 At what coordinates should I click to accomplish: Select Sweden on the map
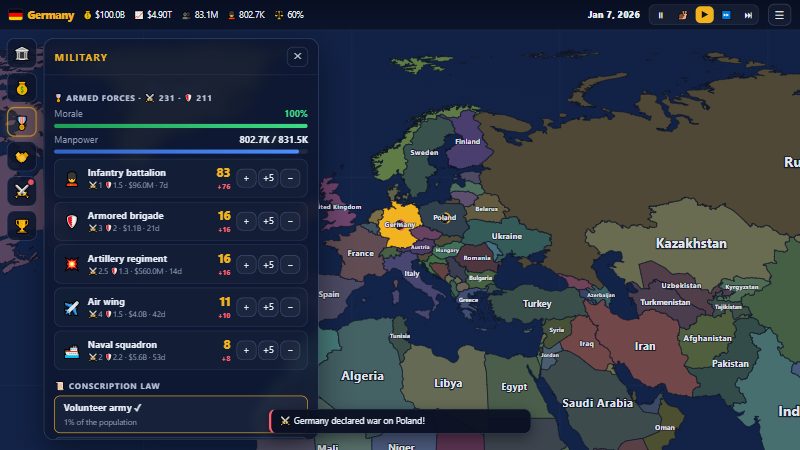(x=424, y=153)
